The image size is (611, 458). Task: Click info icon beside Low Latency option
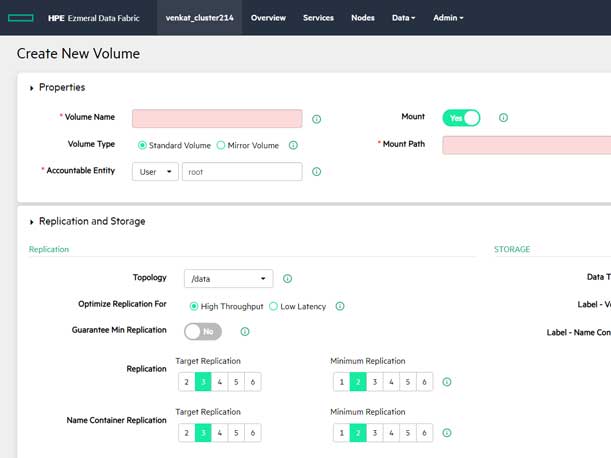[x=340, y=306]
